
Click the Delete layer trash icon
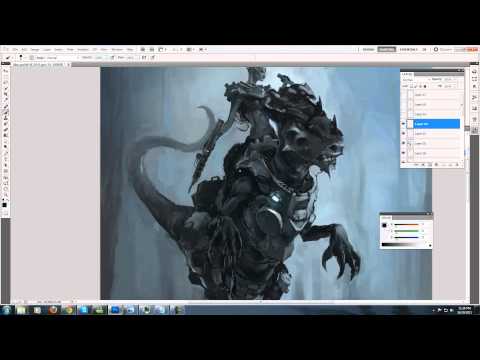tap(457, 165)
